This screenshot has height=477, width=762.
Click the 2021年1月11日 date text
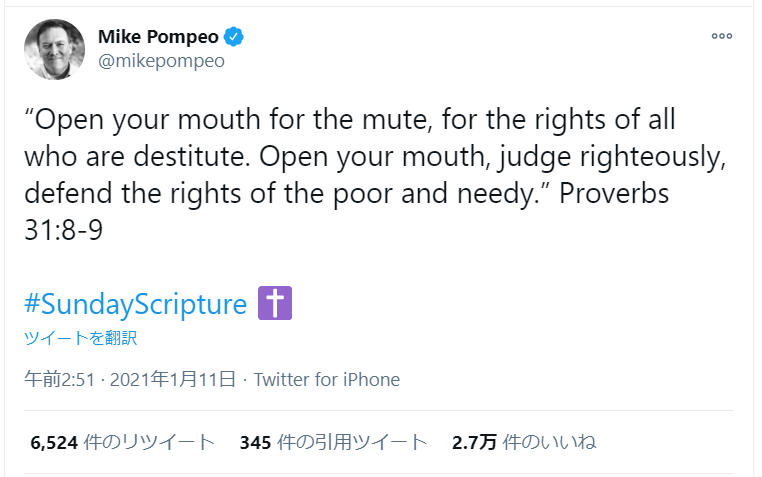173,379
